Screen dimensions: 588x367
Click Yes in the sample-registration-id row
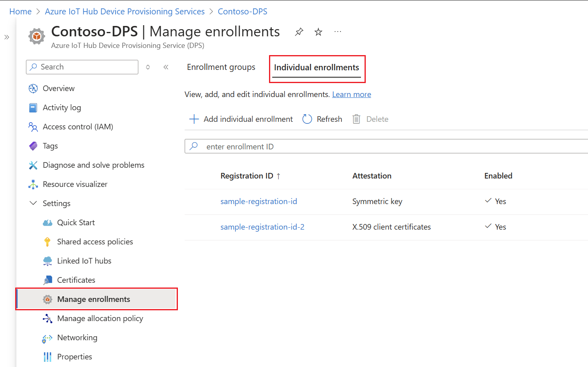500,201
